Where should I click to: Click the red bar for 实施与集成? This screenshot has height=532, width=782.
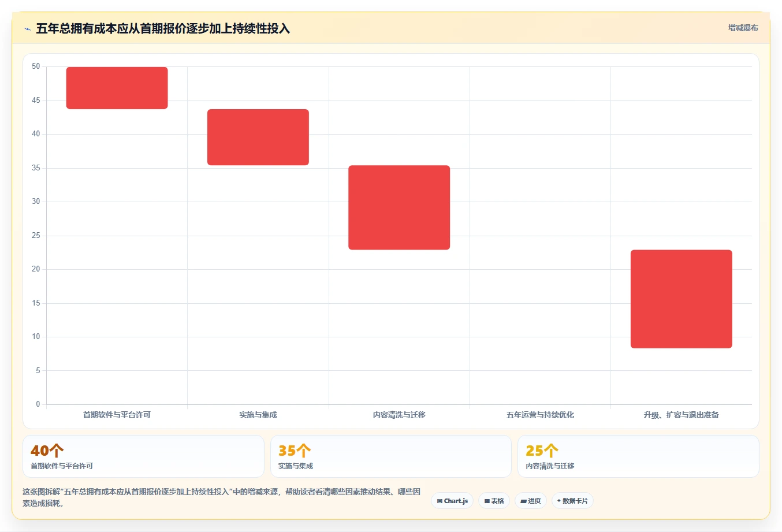pyautogui.click(x=258, y=137)
